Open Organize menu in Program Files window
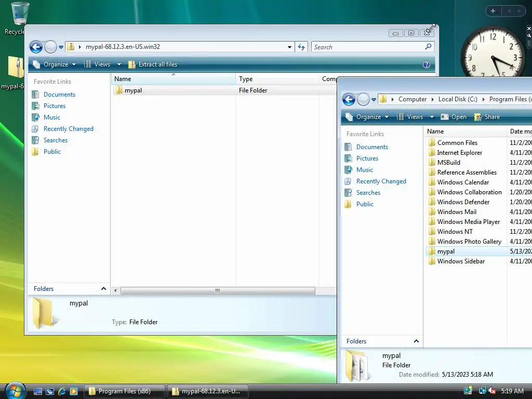532x399 pixels. [x=367, y=117]
